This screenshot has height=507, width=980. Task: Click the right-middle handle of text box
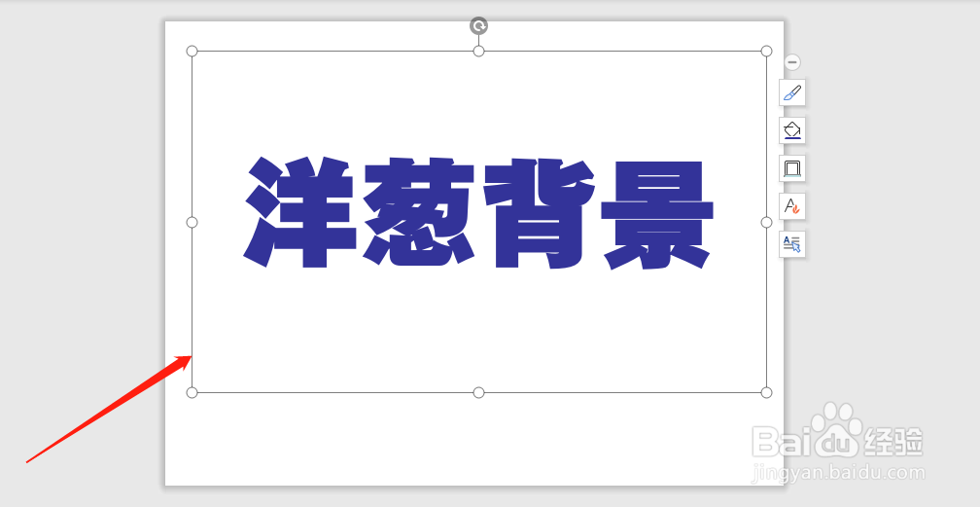(766, 222)
